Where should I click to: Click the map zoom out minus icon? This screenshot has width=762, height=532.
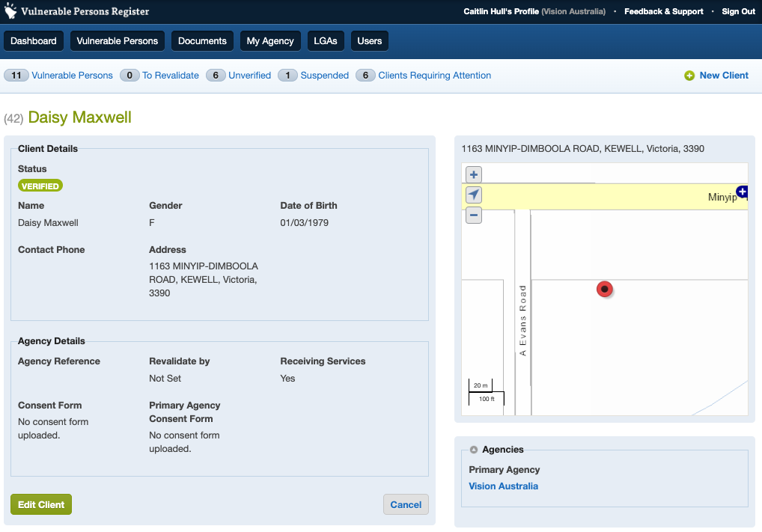[x=473, y=215]
